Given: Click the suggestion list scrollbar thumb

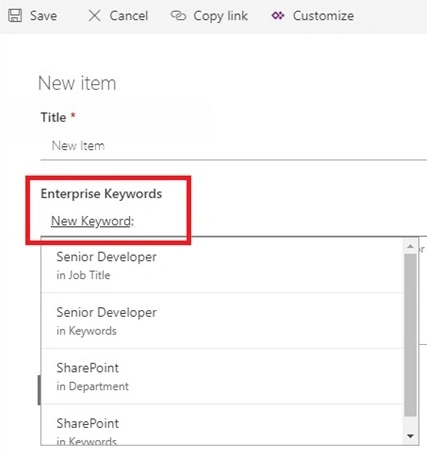Looking at the screenshot, I should click(x=410, y=335).
